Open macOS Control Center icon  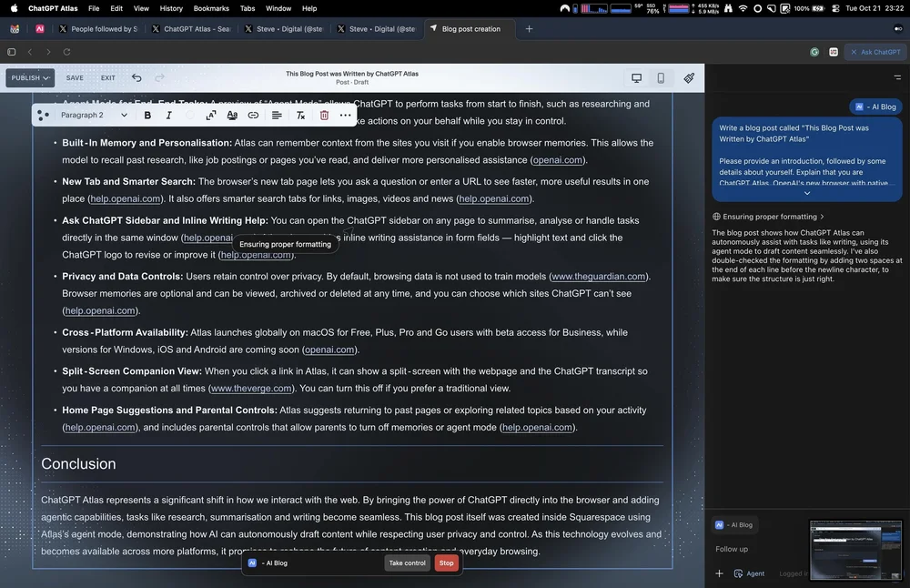click(835, 8)
